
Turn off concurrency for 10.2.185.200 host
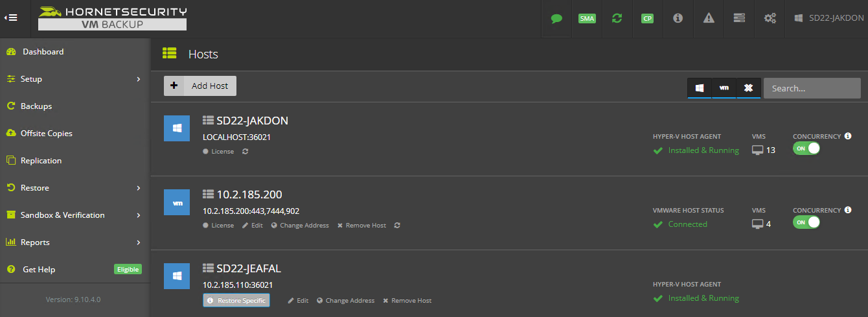(x=806, y=222)
